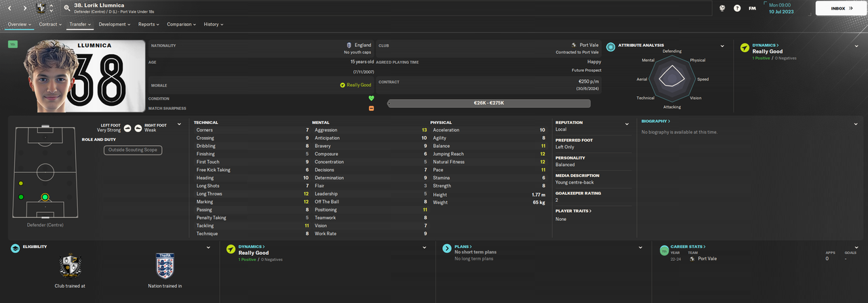868x303 pixels.
Task: Expand the Plans panel chevron
Action: (x=640, y=247)
